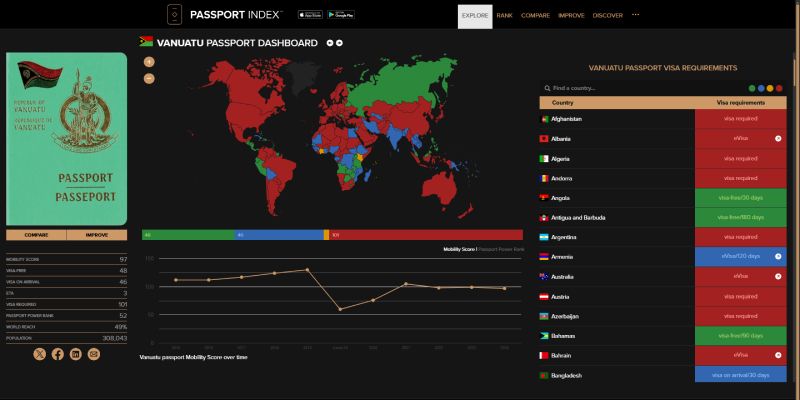The image size is (800, 400).
Task: Click Algeria in the country list
Action: [x=560, y=159]
